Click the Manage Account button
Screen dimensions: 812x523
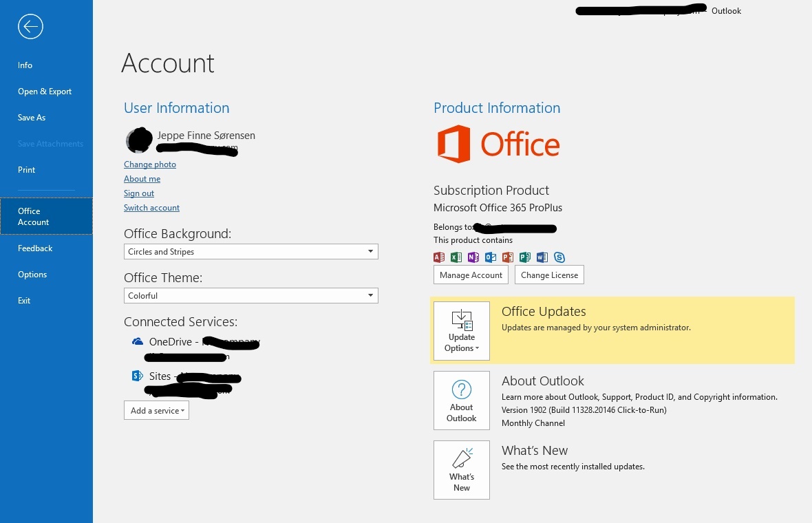(471, 275)
